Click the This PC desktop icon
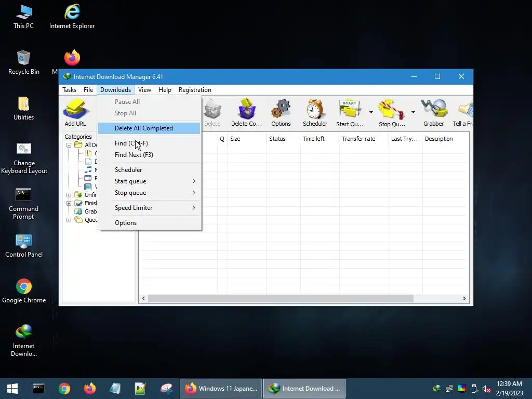 [24, 17]
